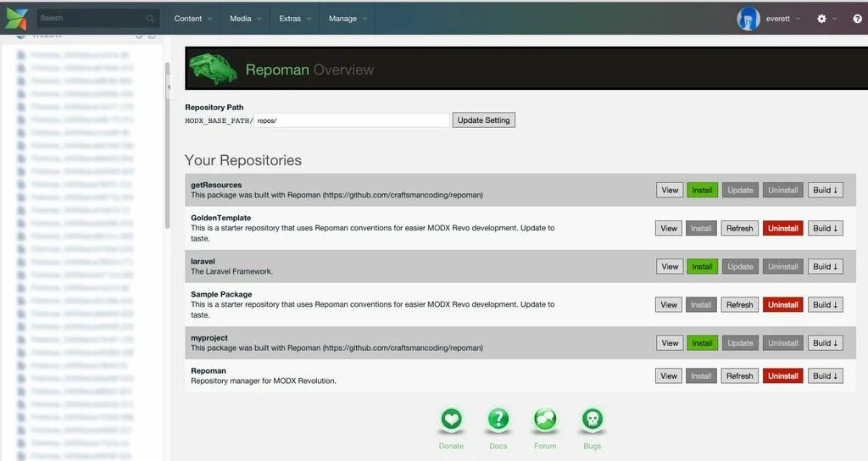Click the Bugs link text
The width and height of the screenshot is (868, 461).
593,446
